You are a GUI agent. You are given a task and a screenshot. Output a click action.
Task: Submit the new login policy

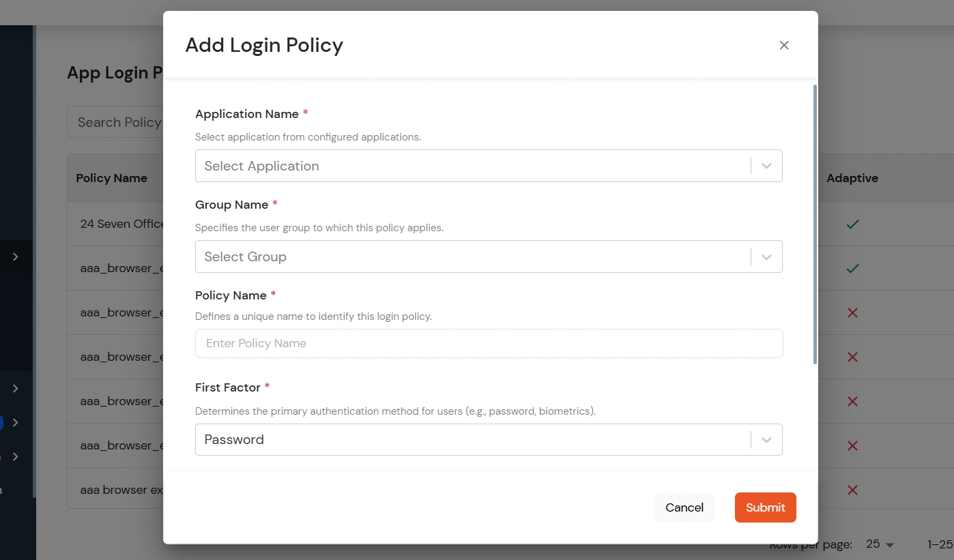click(765, 507)
